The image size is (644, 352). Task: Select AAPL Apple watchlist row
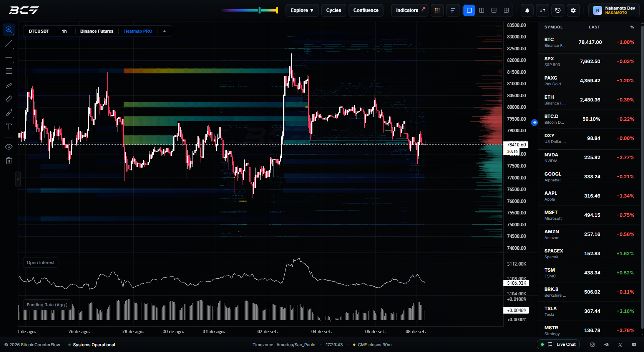click(589, 196)
